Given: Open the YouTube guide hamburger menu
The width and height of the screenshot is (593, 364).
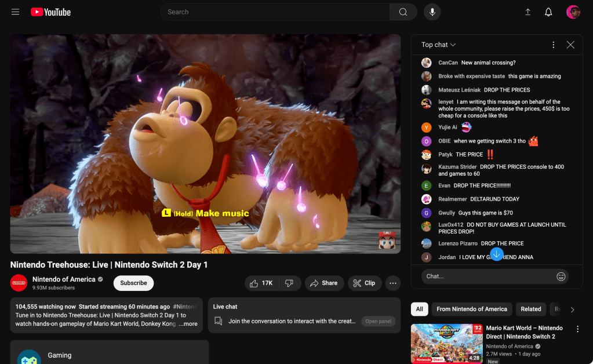Looking at the screenshot, I should pos(15,12).
